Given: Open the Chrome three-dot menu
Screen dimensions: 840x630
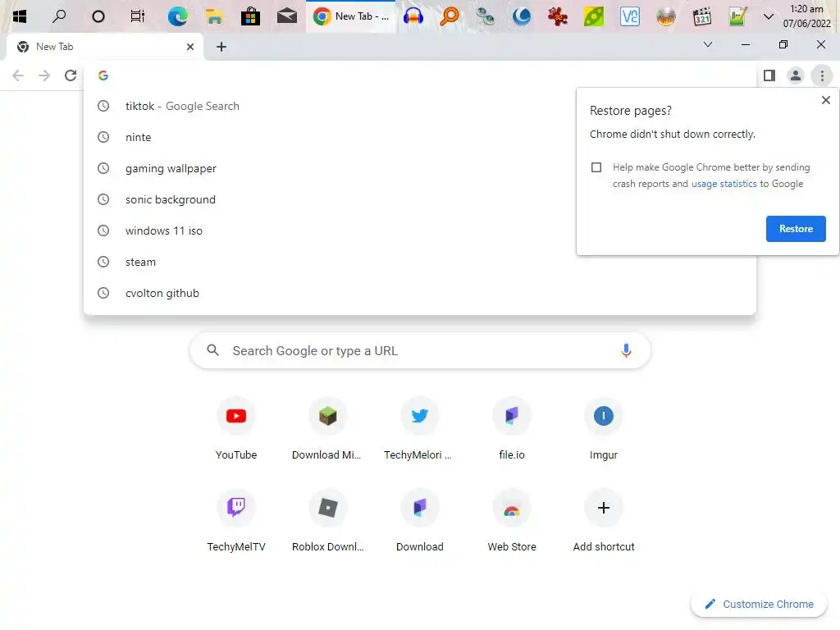Looking at the screenshot, I should [x=822, y=75].
